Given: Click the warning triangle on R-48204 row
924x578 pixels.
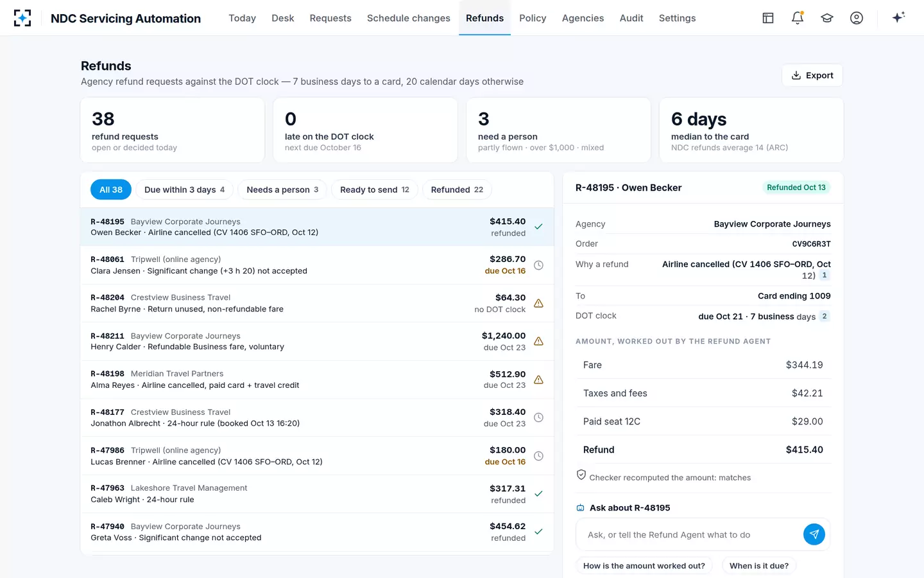Looking at the screenshot, I should (x=539, y=303).
